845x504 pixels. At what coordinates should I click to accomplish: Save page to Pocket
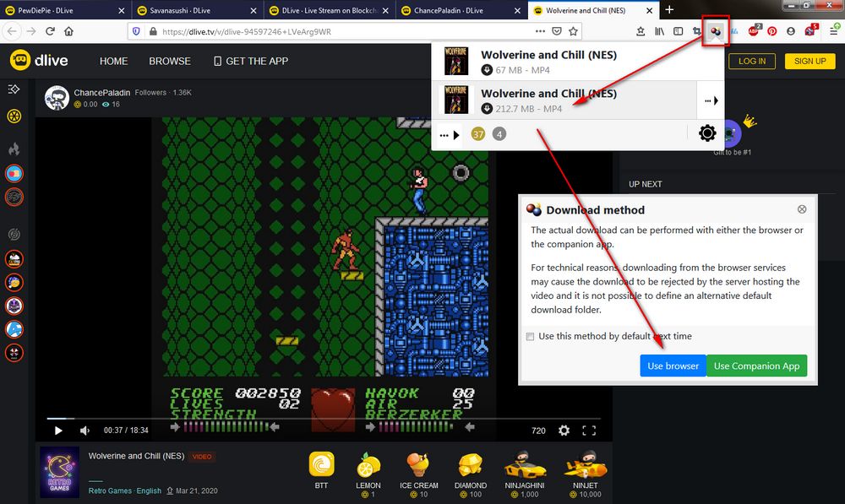(557, 31)
